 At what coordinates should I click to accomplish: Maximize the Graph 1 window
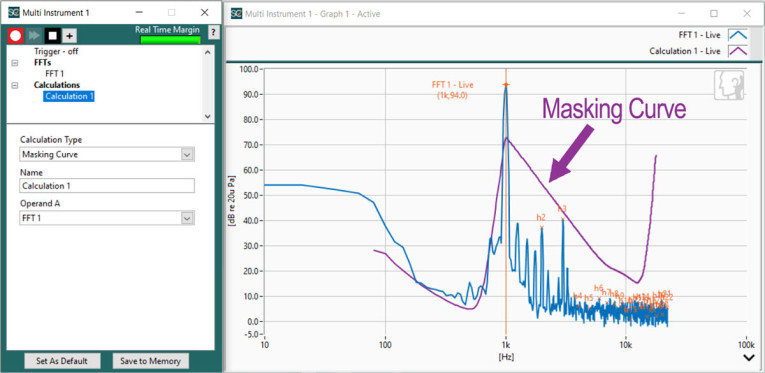click(714, 13)
